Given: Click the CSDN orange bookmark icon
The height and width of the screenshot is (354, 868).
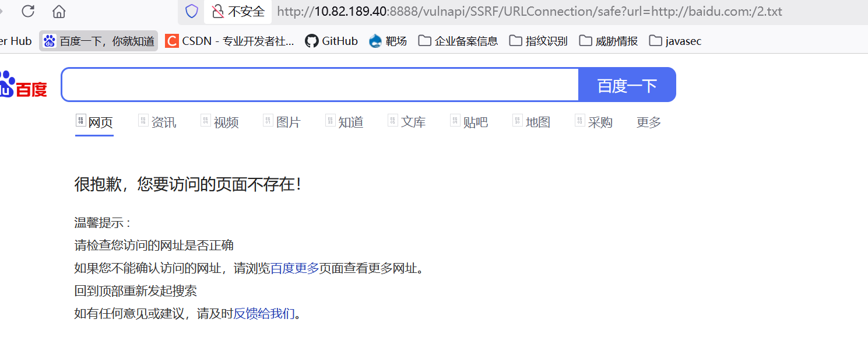Looking at the screenshot, I should [172, 41].
